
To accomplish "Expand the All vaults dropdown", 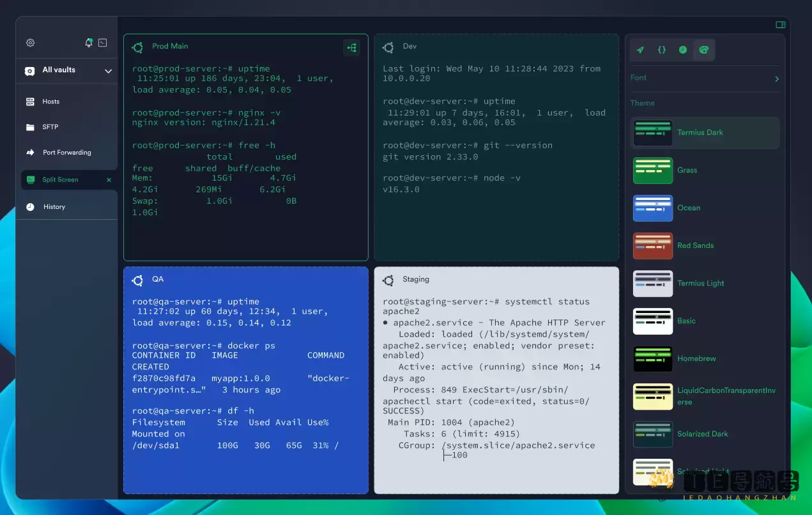I will (x=109, y=71).
